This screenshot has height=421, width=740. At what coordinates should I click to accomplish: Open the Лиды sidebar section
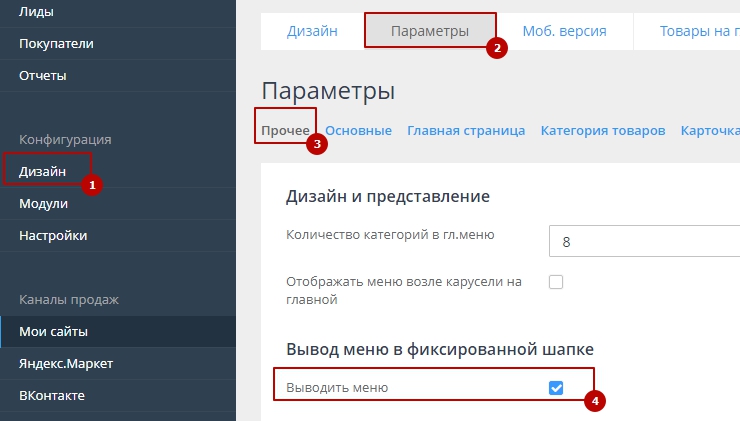click(x=36, y=12)
